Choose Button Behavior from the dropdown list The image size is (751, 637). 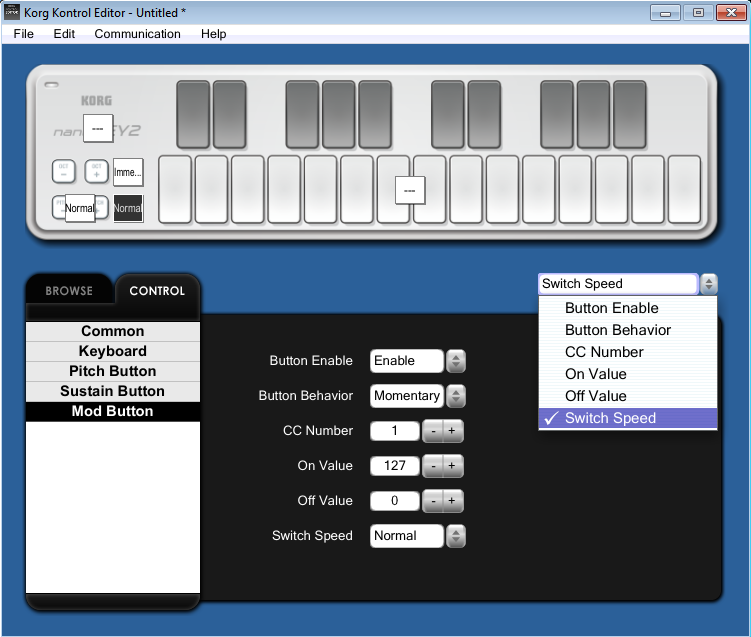(x=628, y=330)
